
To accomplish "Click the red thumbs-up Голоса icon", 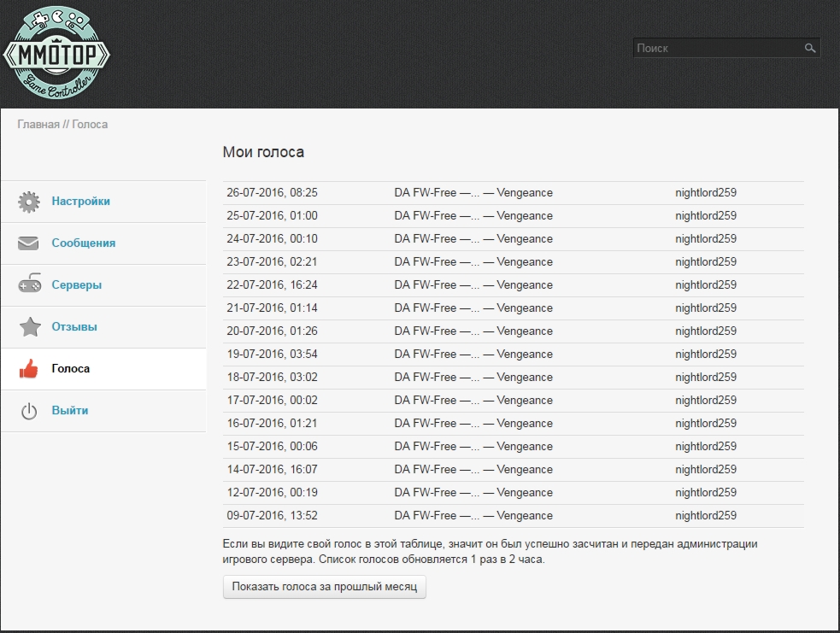I will [29, 369].
